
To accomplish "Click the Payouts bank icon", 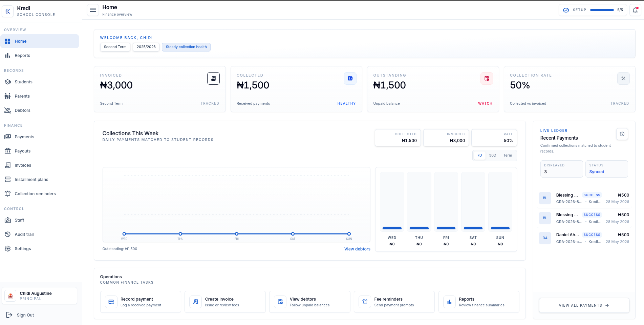I will coord(8,151).
